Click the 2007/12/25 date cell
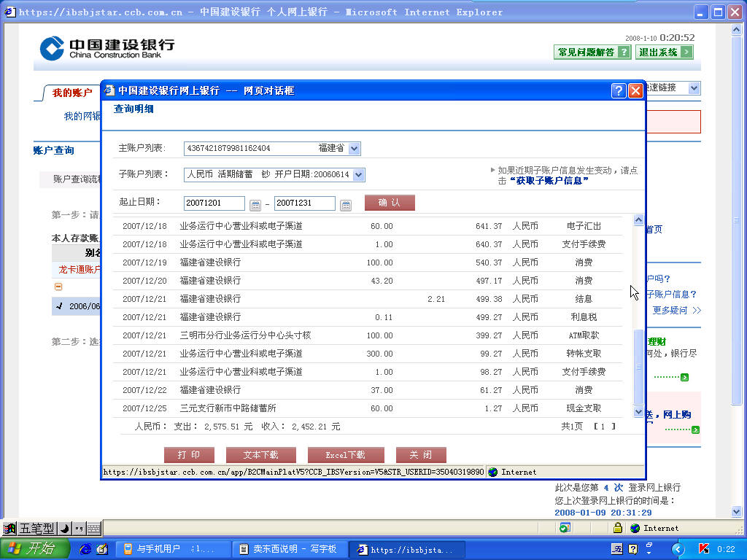747x560 pixels. tap(144, 408)
